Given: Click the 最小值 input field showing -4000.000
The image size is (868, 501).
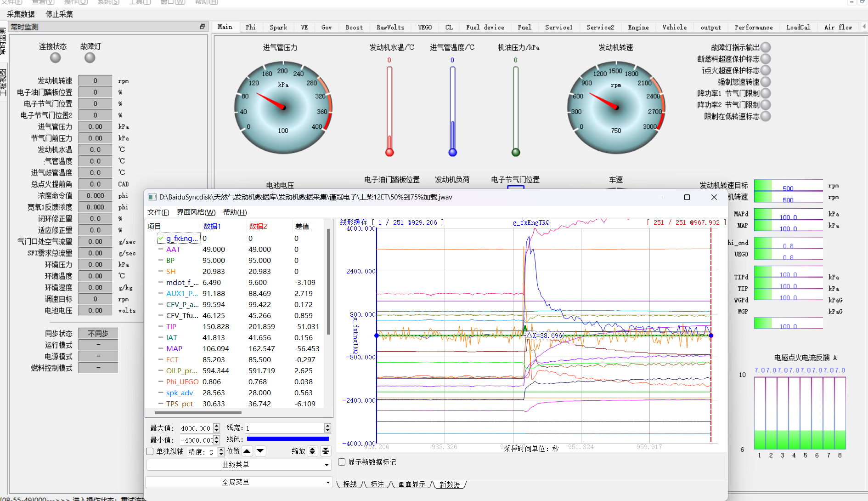Looking at the screenshot, I should point(197,440).
